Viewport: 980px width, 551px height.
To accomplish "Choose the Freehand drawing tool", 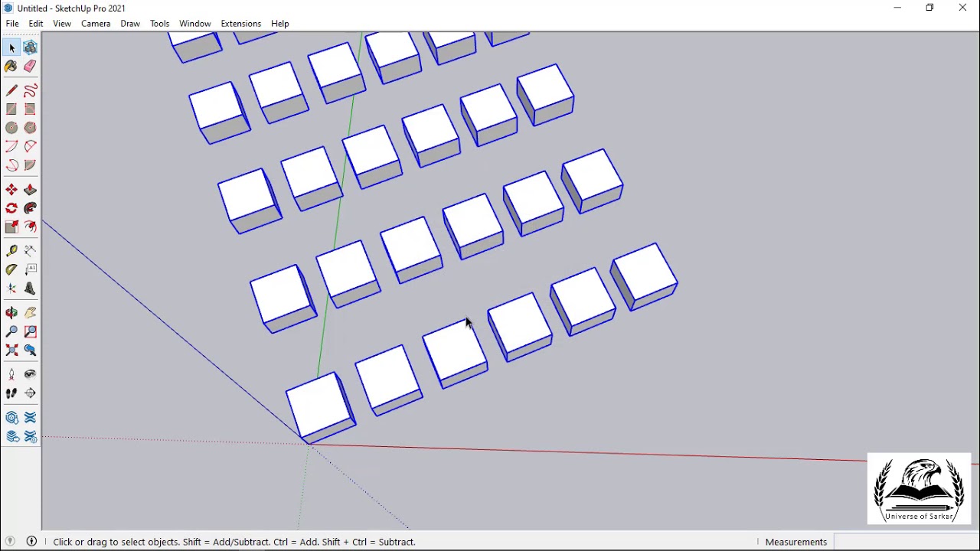I will 30,90.
